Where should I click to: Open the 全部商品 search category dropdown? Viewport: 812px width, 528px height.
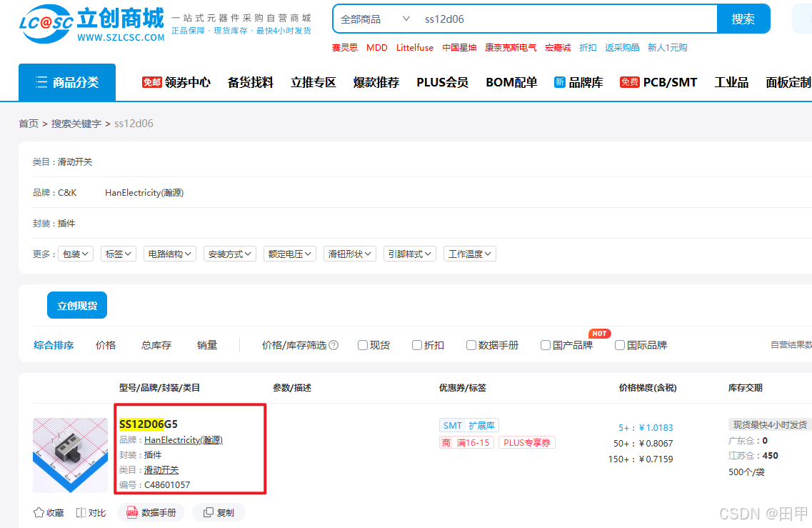coord(375,19)
